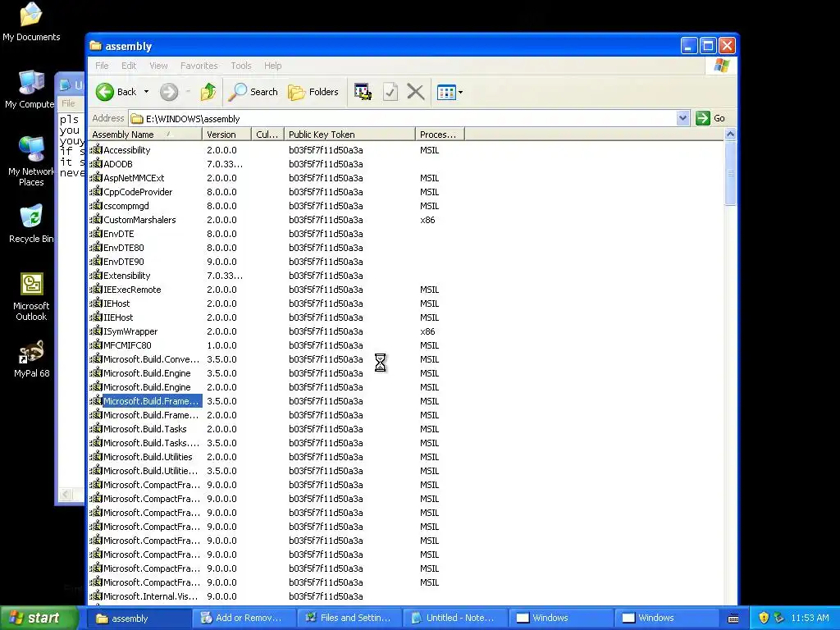Select the AspNetMMCExt assembly icon
Screen dimensions: 840x630
[96, 177]
